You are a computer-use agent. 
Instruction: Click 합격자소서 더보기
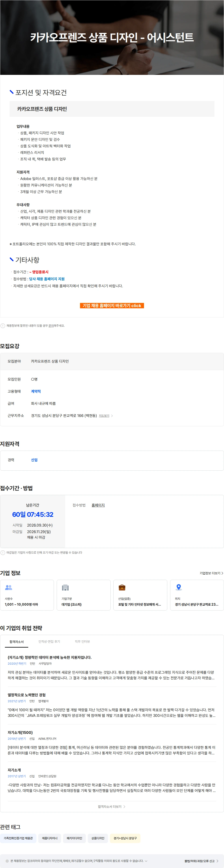(112, 806)
